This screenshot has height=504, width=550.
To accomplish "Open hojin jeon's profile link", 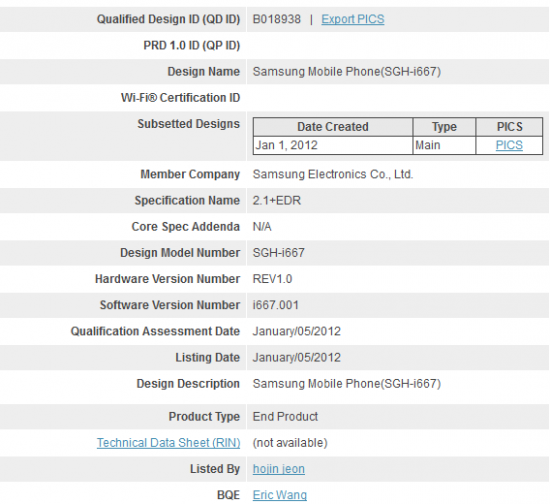I will (279, 469).
